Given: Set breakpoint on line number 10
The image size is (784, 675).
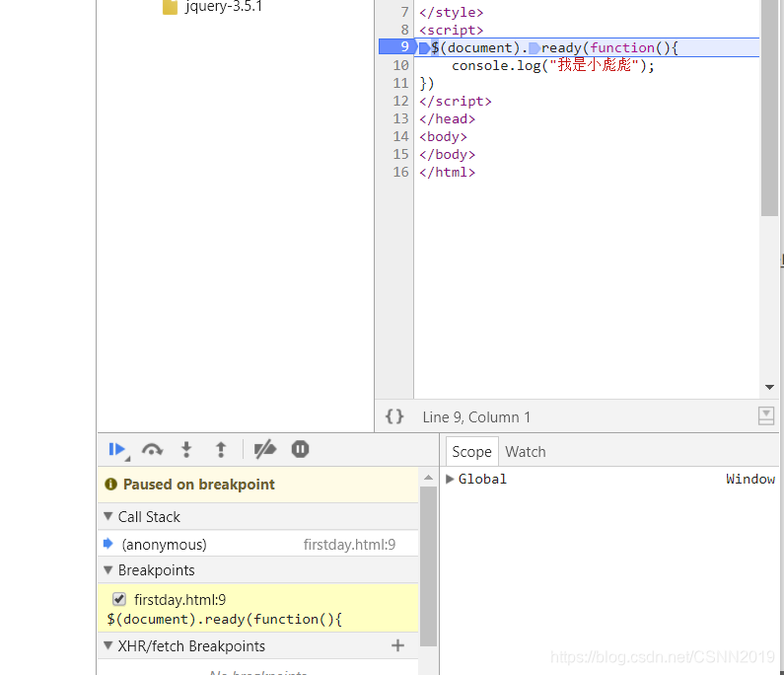Looking at the screenshot, I should [x=400, y=65].
